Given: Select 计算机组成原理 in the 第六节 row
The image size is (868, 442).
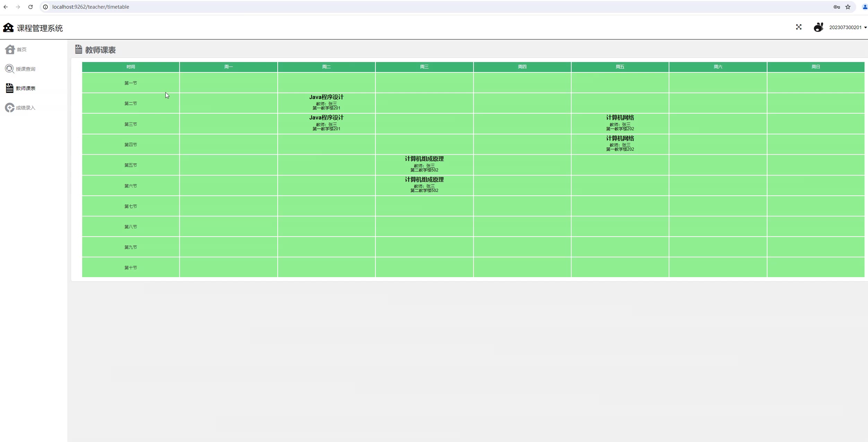Looking at the screenshot, I should tap(424, 180).
